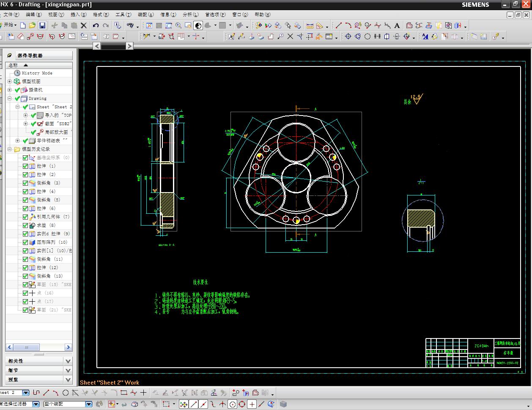Select the Zoom magnifier tool
This screenshot has height=410, width=532.
click(178, 25)
